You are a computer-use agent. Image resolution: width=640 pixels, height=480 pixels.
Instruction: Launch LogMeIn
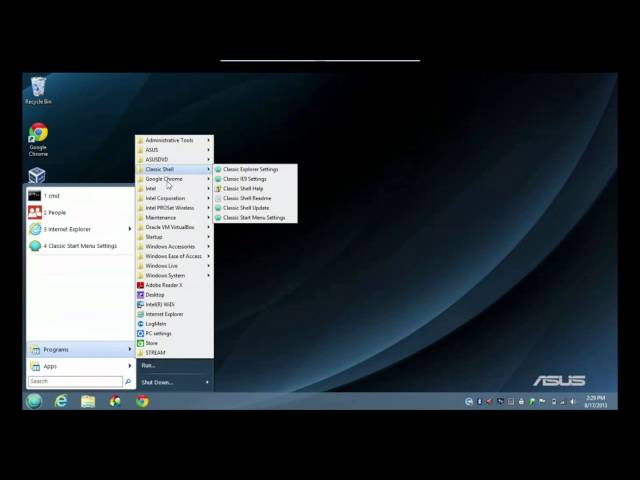coord(174,324)
